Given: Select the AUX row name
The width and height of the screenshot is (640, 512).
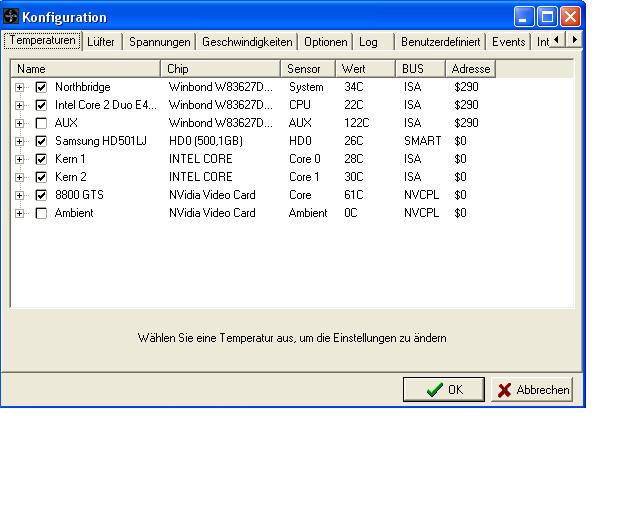Looking at the screenshot, I should tap(66, 123).
